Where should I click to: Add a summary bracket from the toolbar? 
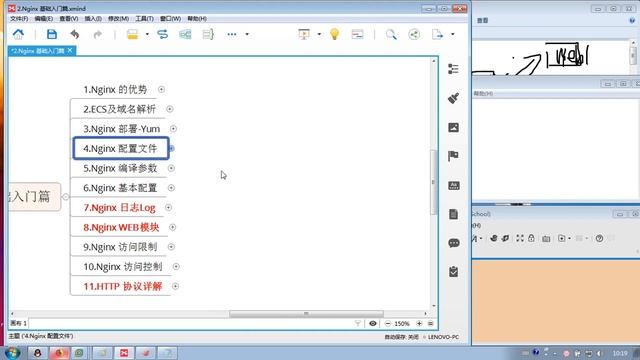pos(208,34)
